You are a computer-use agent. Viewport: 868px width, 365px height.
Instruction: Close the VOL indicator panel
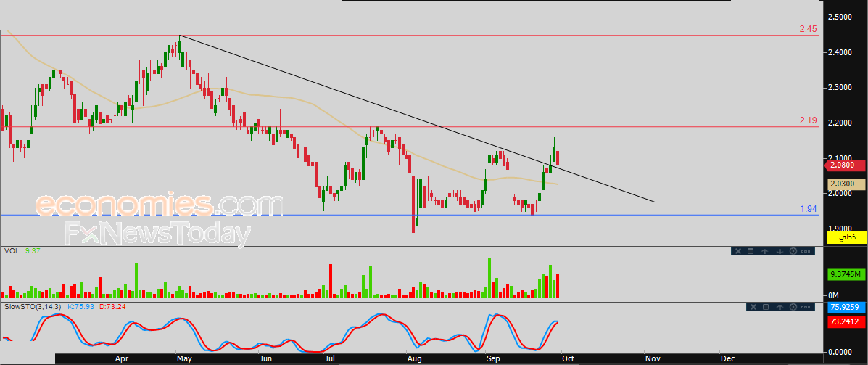coord(738,252)
